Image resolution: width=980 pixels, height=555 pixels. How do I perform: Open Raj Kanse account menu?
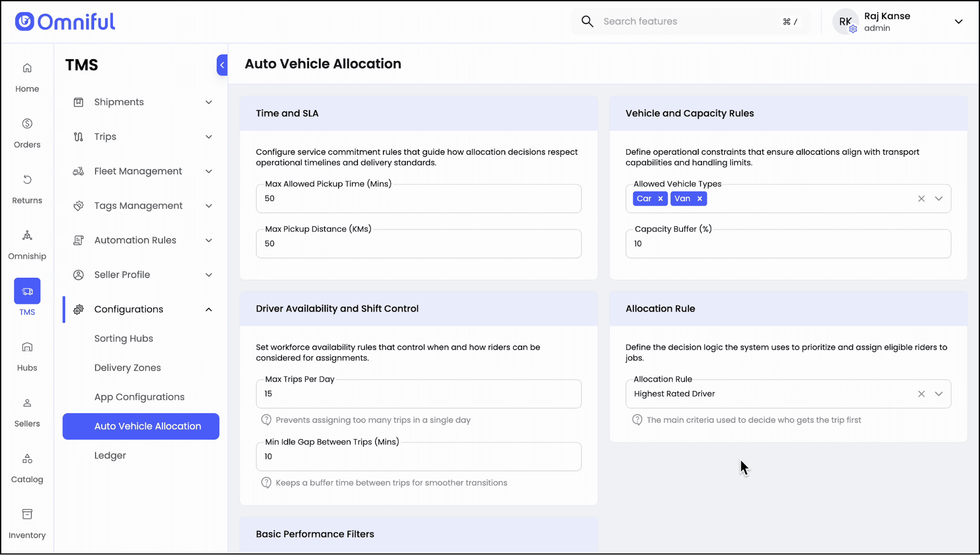tap(958, 22)
